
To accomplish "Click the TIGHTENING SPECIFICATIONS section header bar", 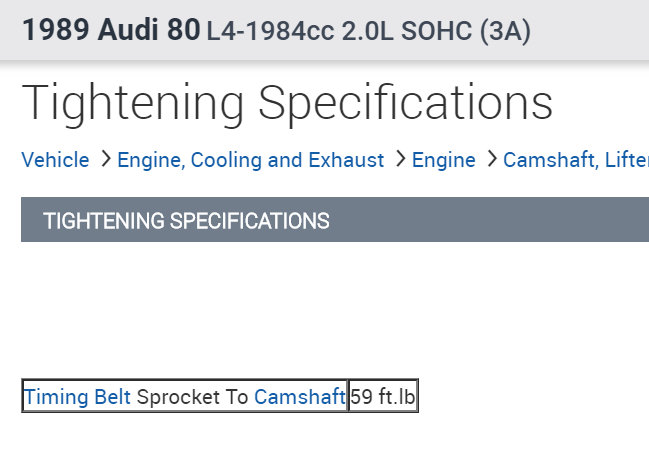I will tap(335, 220).
